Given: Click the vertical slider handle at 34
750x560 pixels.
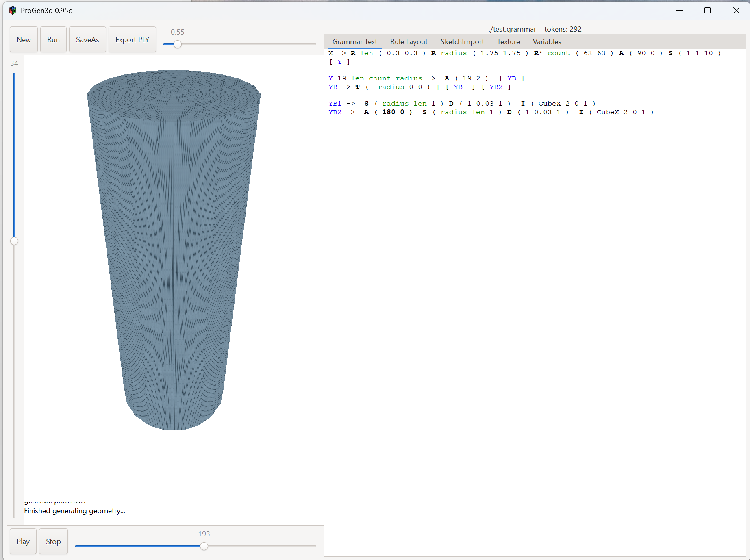Looking at the screenshot, I should (14, 241).
